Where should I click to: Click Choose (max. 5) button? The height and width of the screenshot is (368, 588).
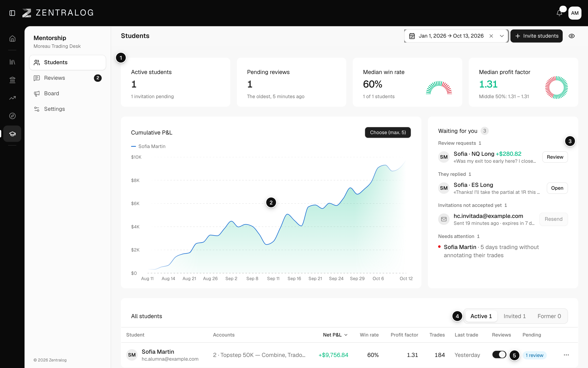click(388, 132)
